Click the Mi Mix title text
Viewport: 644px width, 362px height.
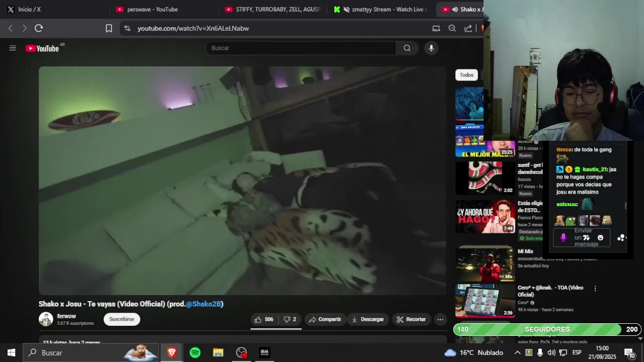[525, 251]
